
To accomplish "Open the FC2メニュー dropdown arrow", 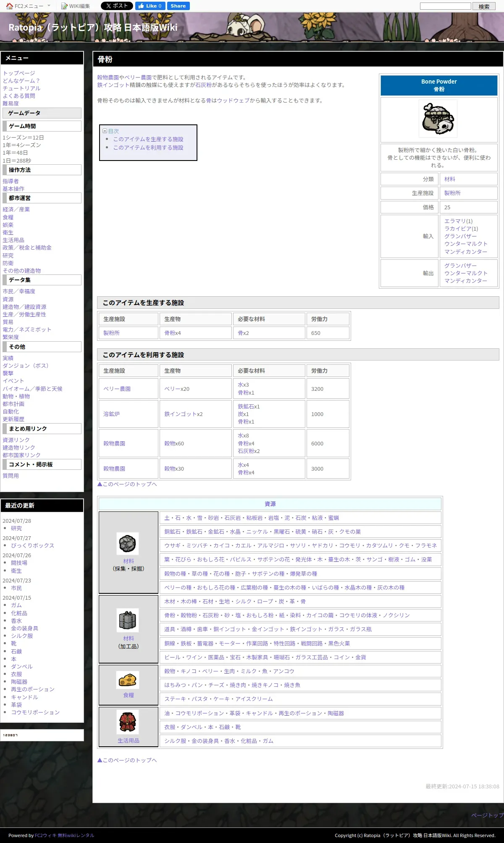I will tap(49, 6).
